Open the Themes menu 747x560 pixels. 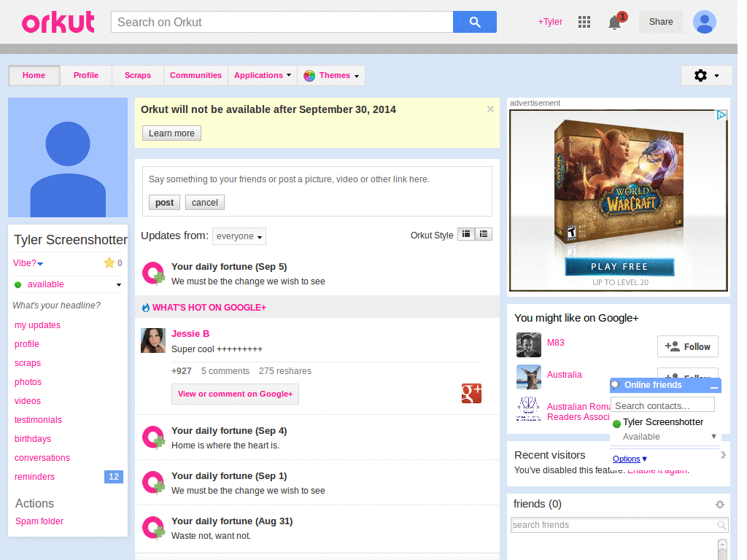point(331,76)
